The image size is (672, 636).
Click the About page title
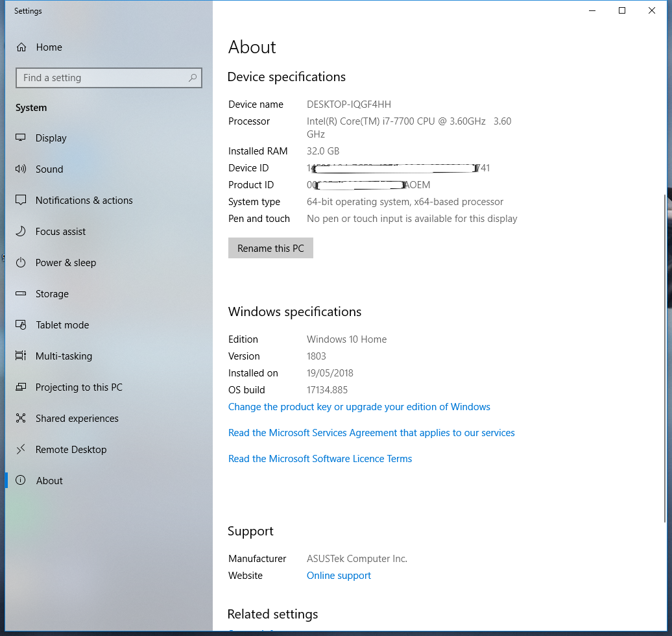click(x=252, y=47)
